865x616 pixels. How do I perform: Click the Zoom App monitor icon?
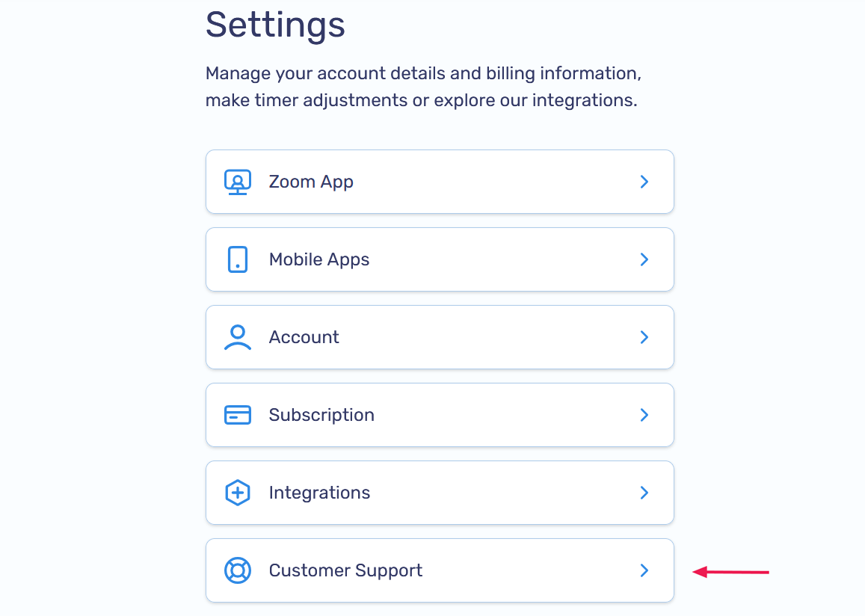[x=237, y=181]
